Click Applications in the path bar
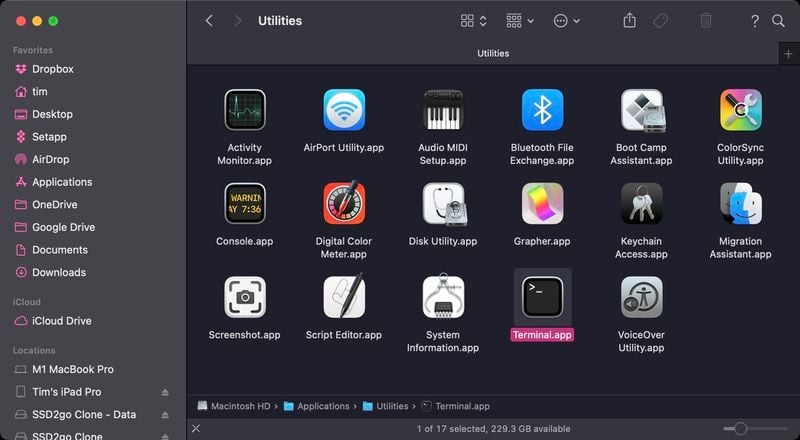Image resolution: width=800 pixels, height=440 pixels. pos(316,406)
